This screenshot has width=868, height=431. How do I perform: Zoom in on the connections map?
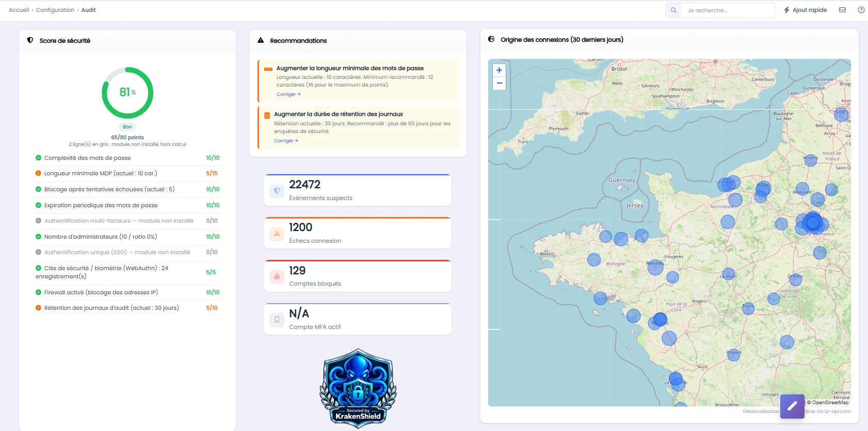pyautogui.click(x=499, y=70)
